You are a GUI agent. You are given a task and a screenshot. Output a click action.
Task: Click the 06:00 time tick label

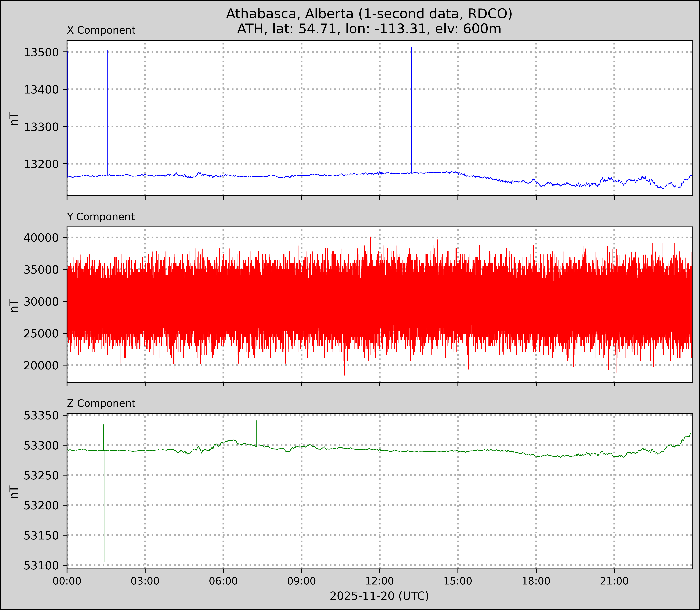pyautogui.click(x=223, y=581)
